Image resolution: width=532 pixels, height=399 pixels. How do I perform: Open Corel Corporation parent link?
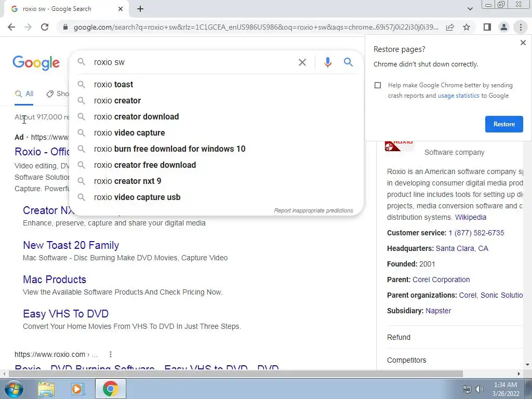tap(441, 280)
